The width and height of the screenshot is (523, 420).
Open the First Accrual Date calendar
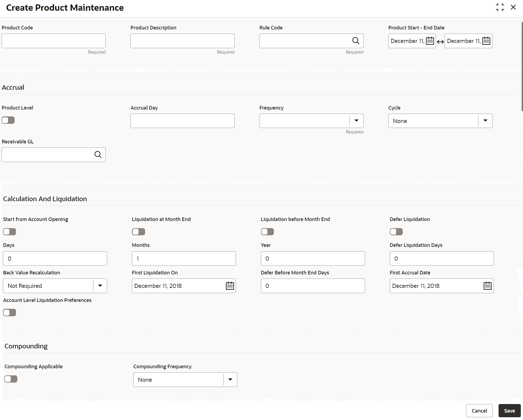[487, 286]
